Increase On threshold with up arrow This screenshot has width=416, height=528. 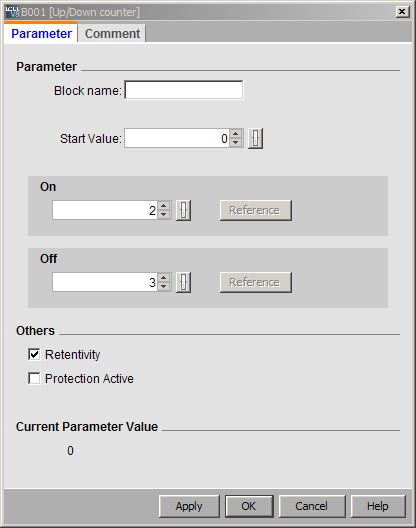(x=164, y=206)
